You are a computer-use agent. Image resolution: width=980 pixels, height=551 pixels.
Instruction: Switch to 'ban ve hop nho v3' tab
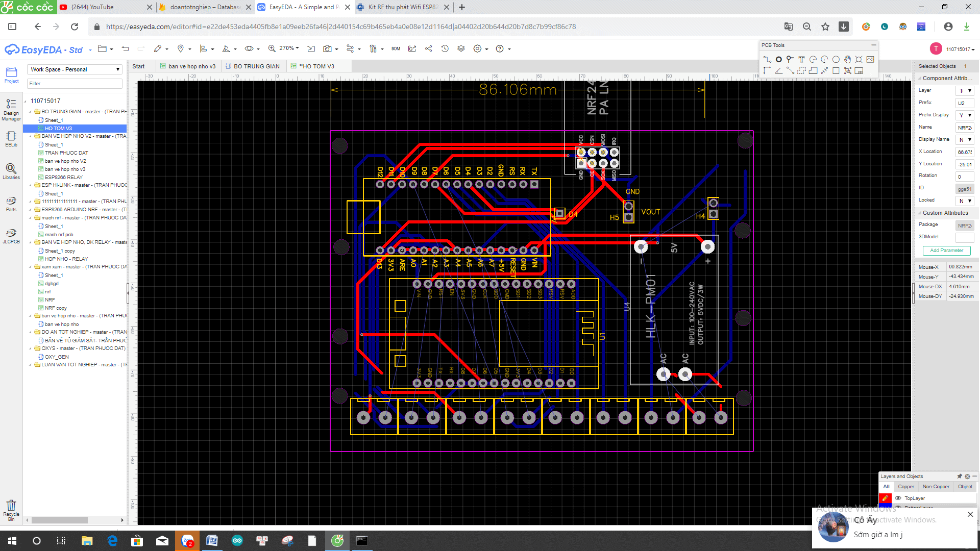click(x=188, y=66)
